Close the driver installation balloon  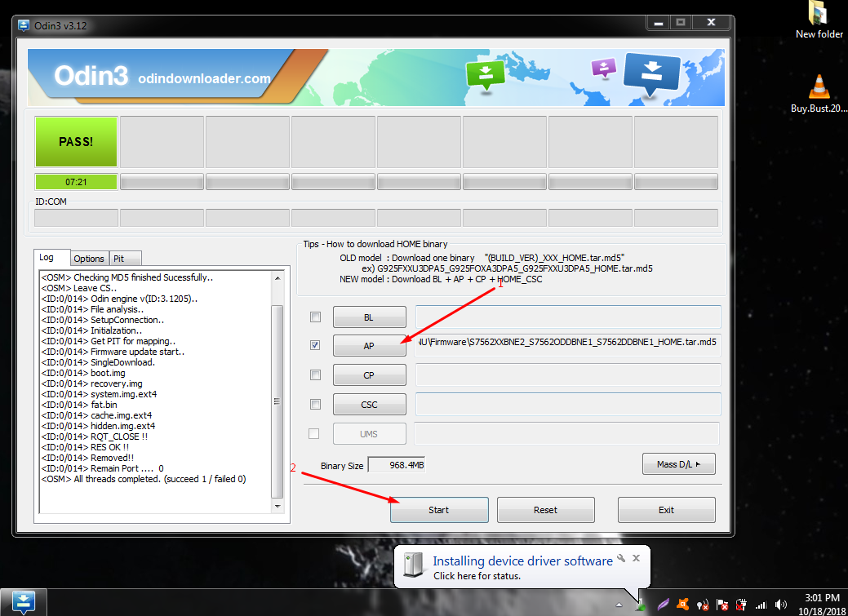636,558
